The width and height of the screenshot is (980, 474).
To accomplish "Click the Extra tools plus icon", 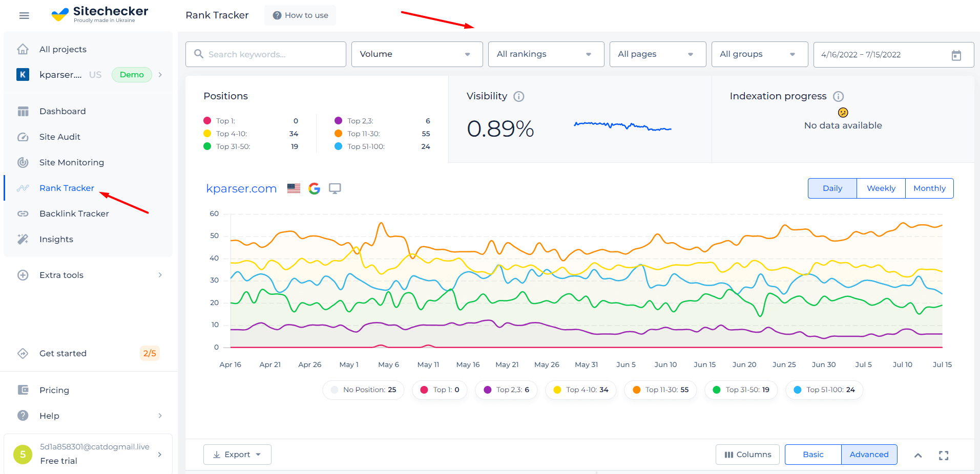I will [23, 275].
